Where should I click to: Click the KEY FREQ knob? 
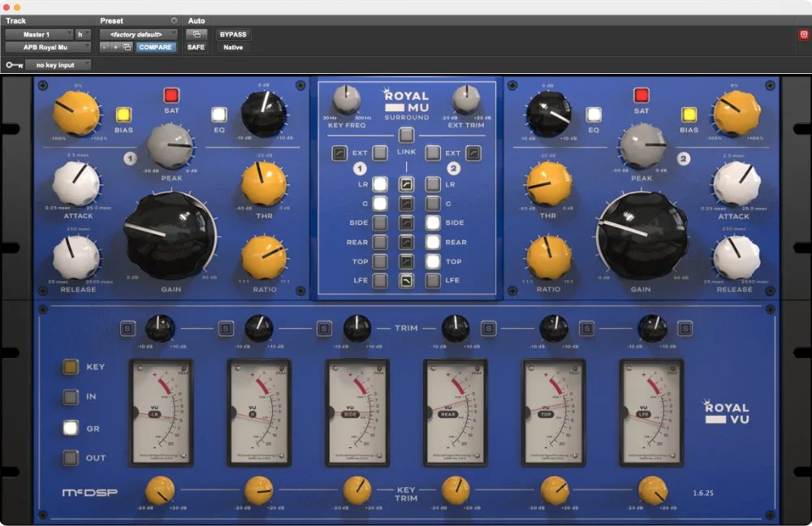(x=346, y=99)
